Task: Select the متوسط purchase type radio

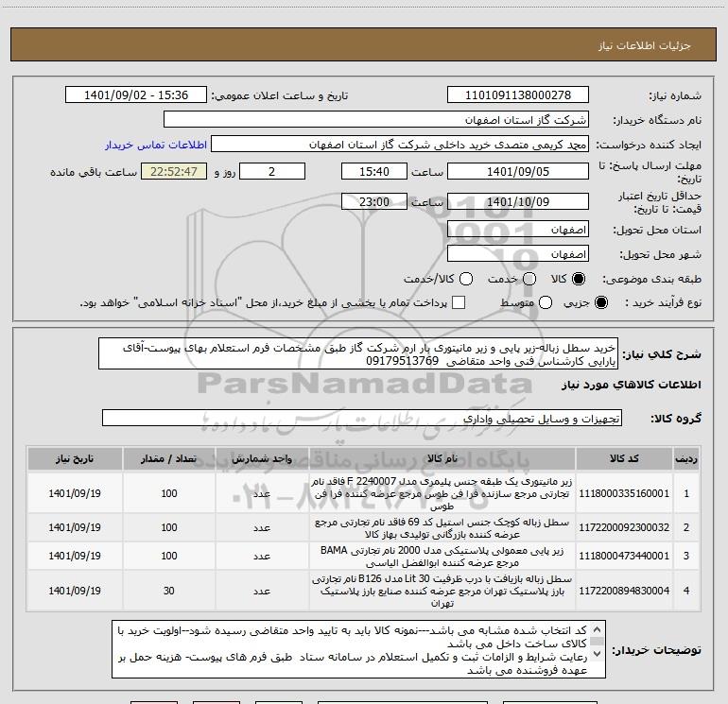Action: point(546,302)
